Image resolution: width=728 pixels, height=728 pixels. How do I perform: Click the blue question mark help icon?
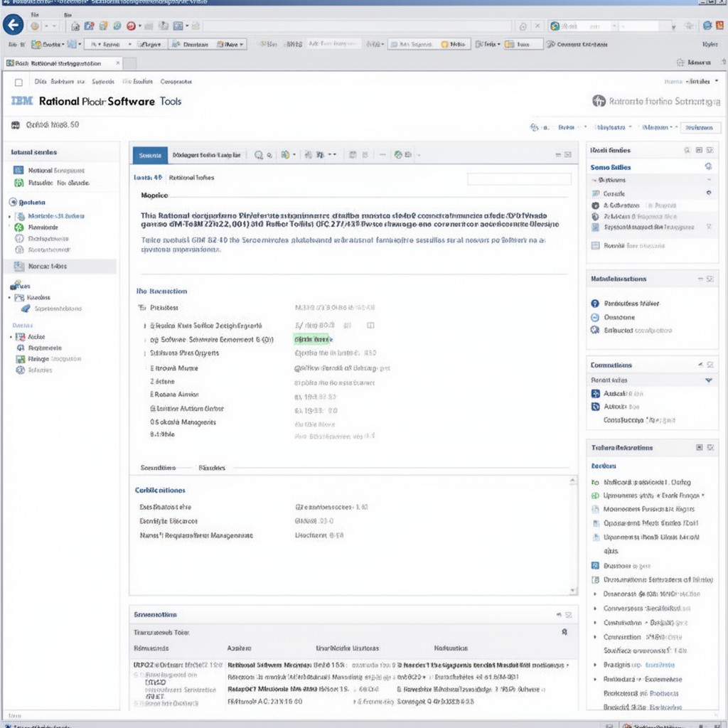[x=595, y=304]
